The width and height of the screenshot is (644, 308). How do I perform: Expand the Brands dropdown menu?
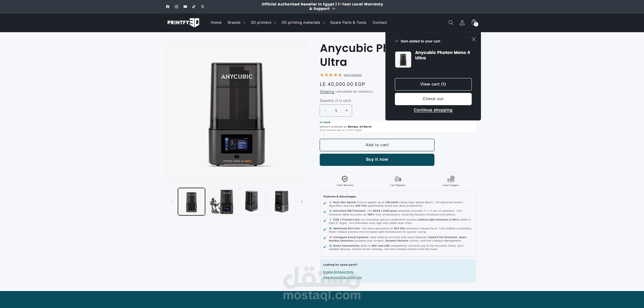236,23
